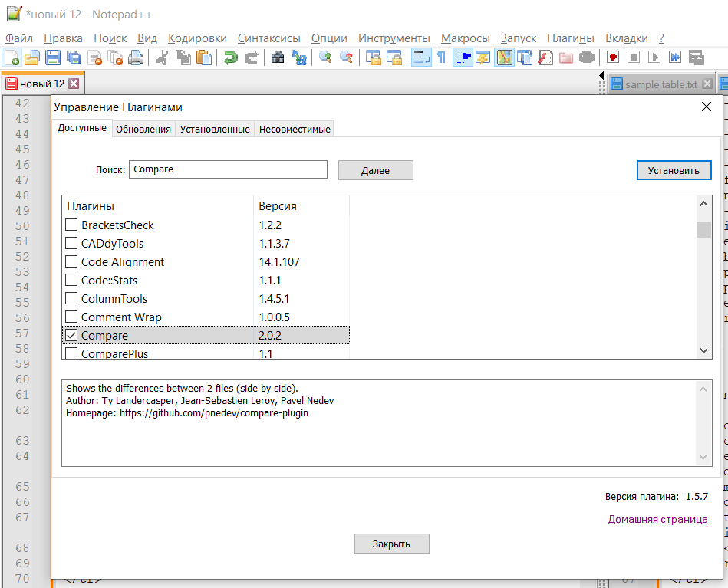The image size is (728, 588).
Task: Switch to the Обновления tab
Action: coord(143,129)
